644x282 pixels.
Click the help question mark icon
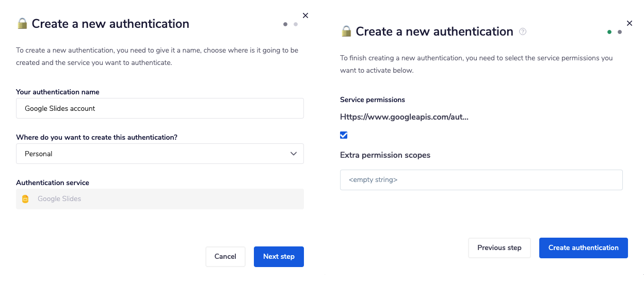[x=523, y=32]
